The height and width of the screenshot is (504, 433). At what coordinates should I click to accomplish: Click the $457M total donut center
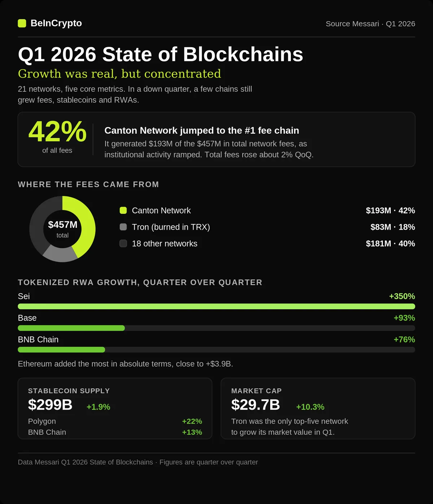[x=62, y=229]
